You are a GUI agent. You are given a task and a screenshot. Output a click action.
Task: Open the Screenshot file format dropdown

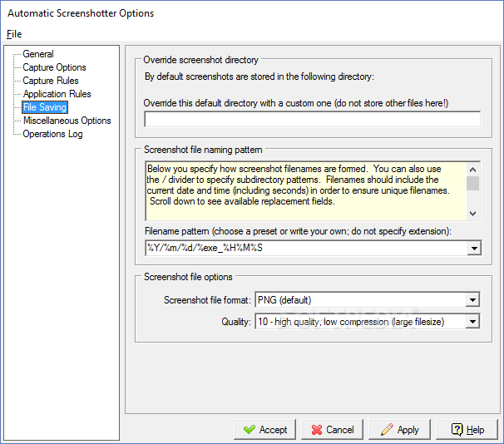tap(472, 300)
